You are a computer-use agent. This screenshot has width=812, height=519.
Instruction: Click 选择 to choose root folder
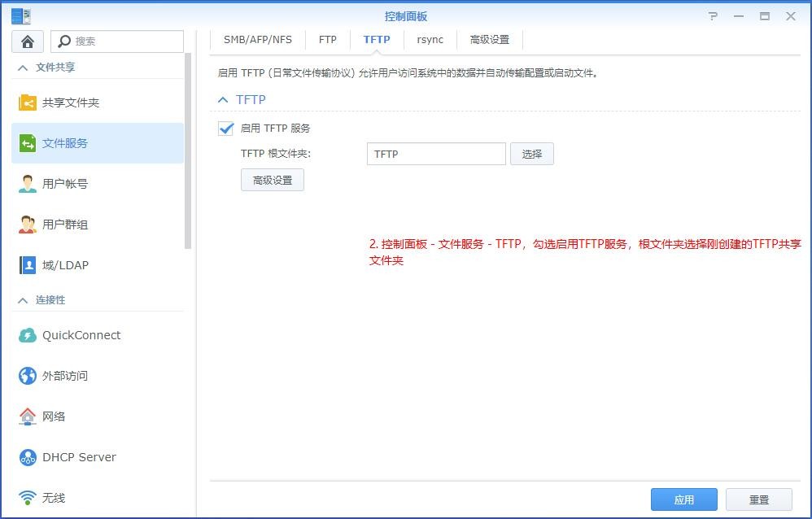click(x=531, y=154)
